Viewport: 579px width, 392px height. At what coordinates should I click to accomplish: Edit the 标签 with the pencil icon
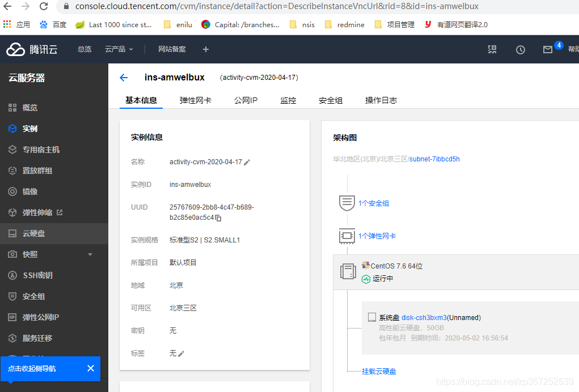(181, 353)
